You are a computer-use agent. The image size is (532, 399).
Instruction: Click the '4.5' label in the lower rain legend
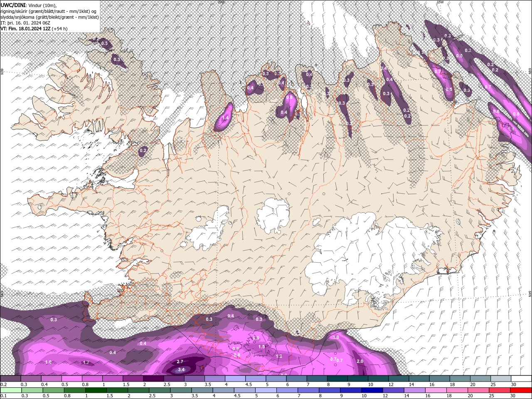click(x=237, y=396)
